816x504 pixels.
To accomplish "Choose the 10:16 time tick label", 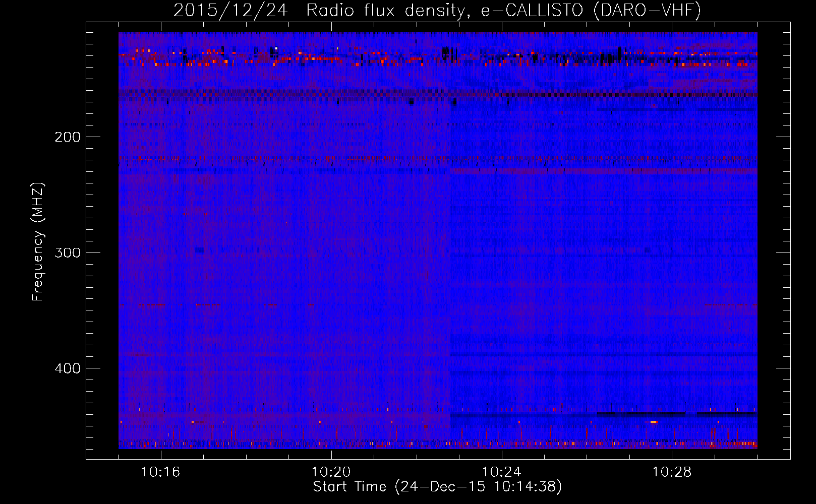I will point(161,472).
